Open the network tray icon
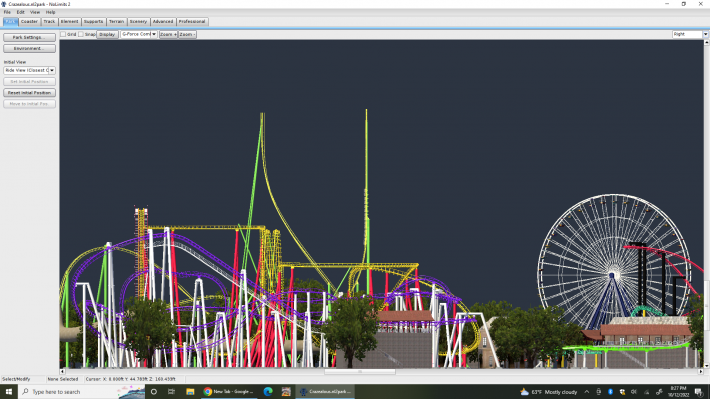 coord(647,392)
